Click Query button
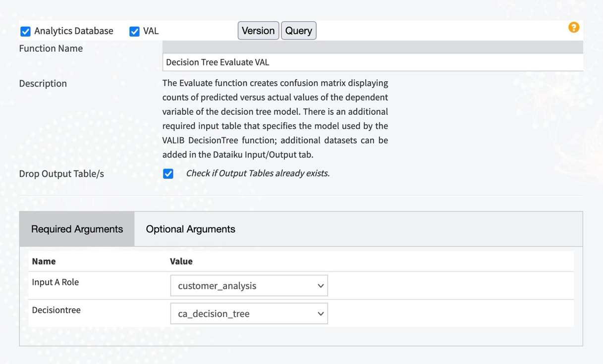This screenshot has width=603, height=364. [x=298, y=30]
